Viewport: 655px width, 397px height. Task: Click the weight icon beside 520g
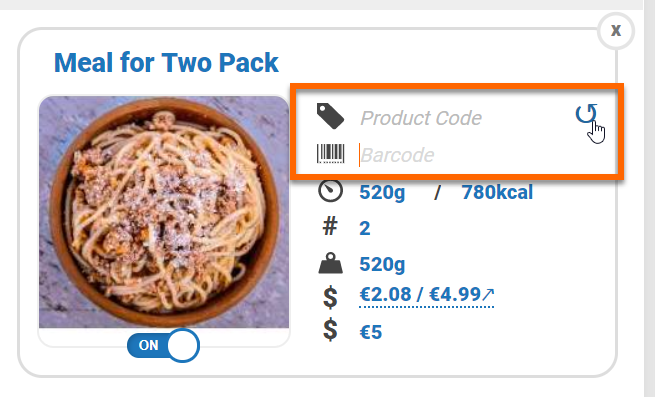coord(330,263)
